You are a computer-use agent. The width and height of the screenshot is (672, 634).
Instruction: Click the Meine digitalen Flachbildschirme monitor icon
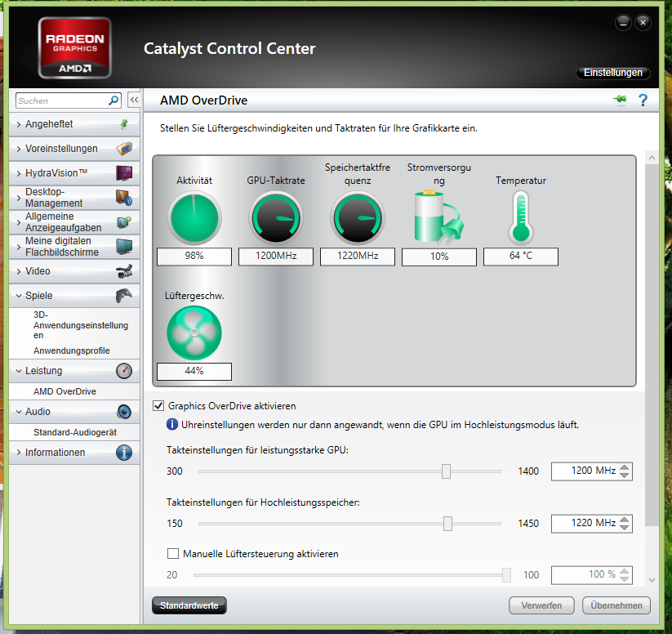(x=124, y=247)
